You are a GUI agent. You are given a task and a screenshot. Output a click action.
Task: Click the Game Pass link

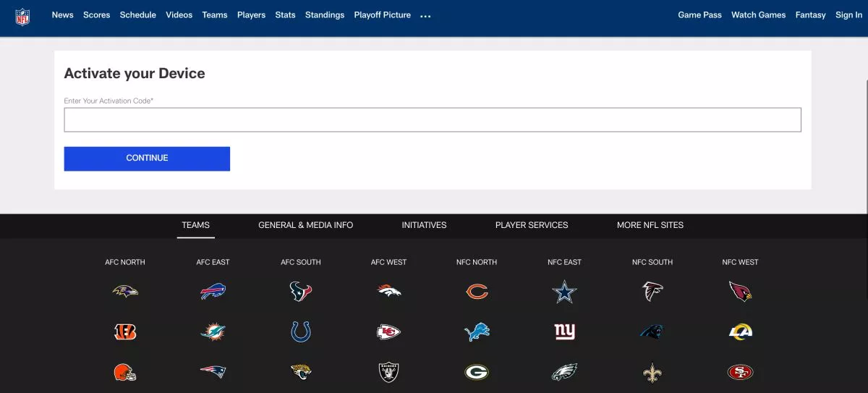click(x=699, y=15)
